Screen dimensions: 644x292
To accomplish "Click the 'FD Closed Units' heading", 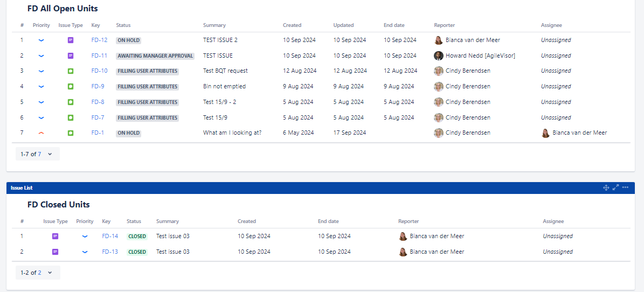I will pyautogui.click(x=58, y=204).
